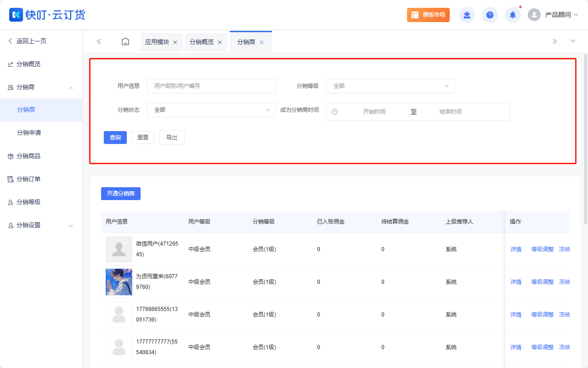Click 冻结 for 为贤而重来(60779760)
Viewport: 588px width, 368px height.
coord(564,282)
